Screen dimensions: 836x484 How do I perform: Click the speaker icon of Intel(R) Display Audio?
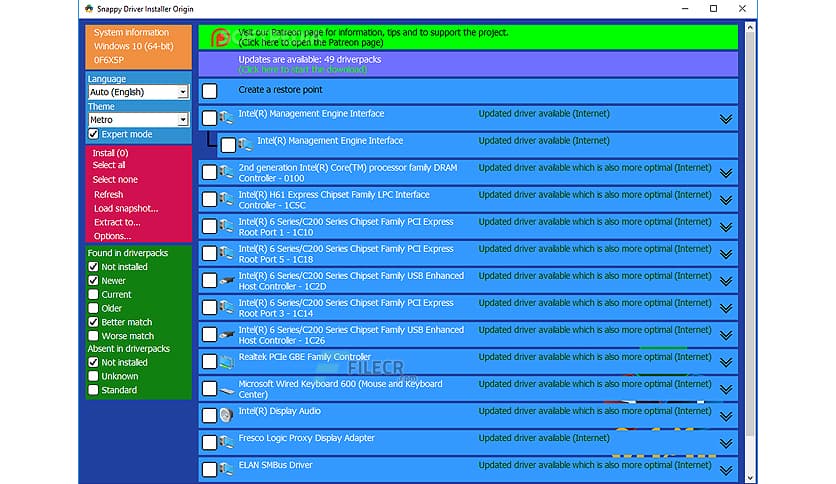tap(226, 415)
